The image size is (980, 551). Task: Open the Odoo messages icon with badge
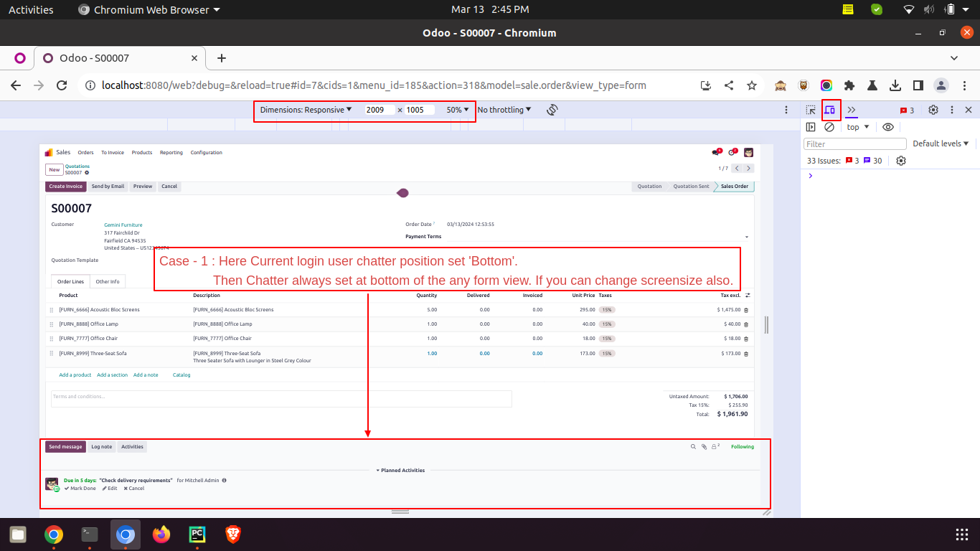(x=716, y=152)
